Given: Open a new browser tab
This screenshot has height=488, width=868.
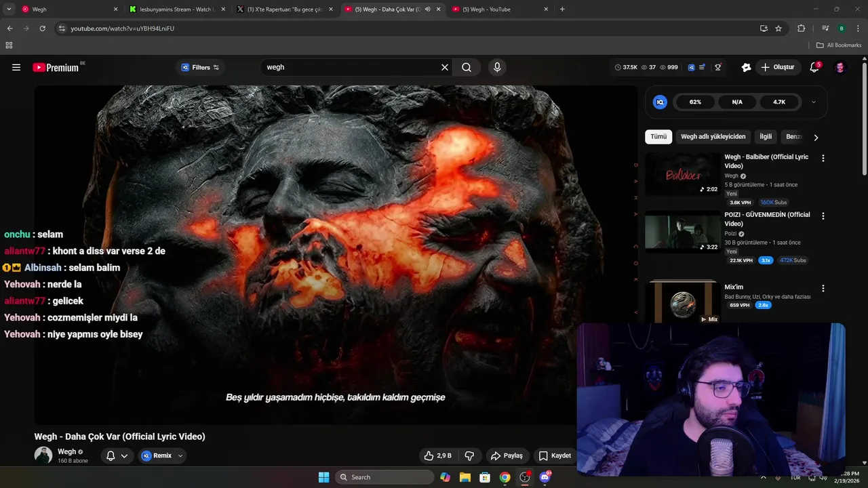Looking at the screenshot, I should [562, 9].
